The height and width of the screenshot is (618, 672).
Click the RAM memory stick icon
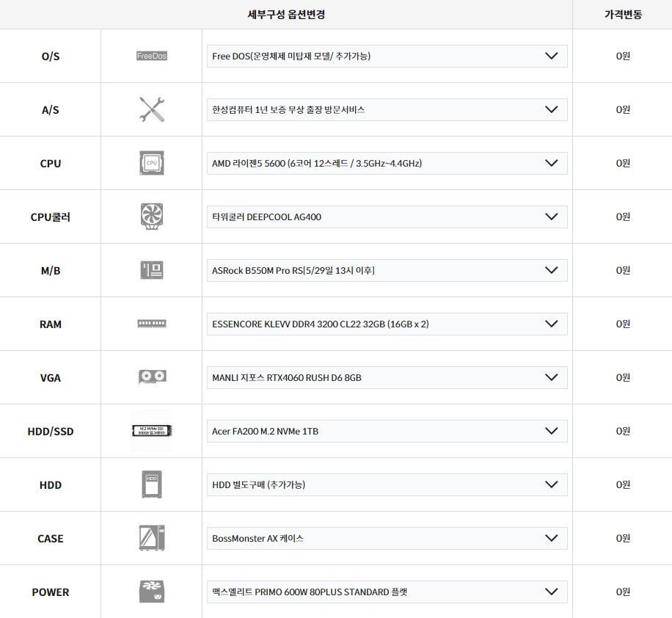[152, 324]
